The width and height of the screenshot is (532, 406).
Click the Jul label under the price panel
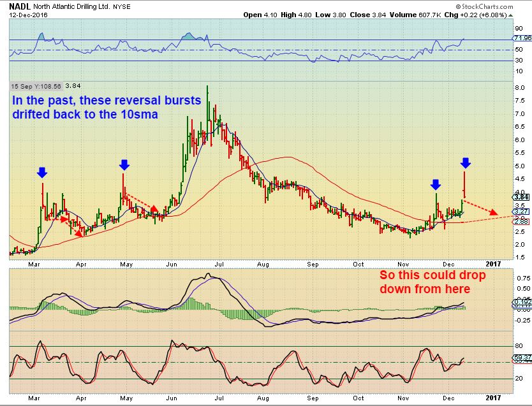tap(219, 264)
